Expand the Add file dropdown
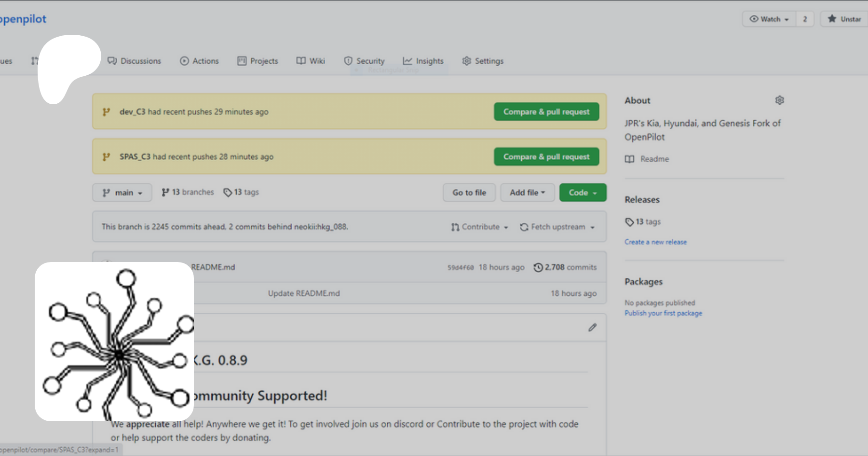The width and height of the screenshot is (868, 456). (x=527, y=193)
